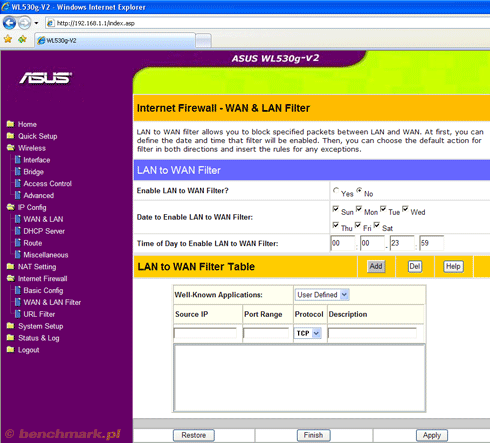Click the Source IP input field
490x443 pixels.
(x=205, y=333)
